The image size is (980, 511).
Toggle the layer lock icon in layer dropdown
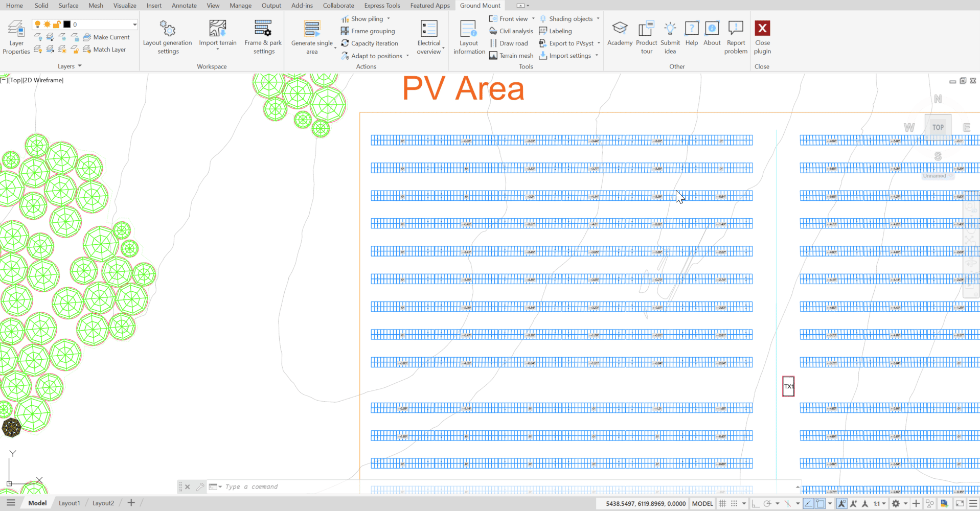tap(57, 25)
